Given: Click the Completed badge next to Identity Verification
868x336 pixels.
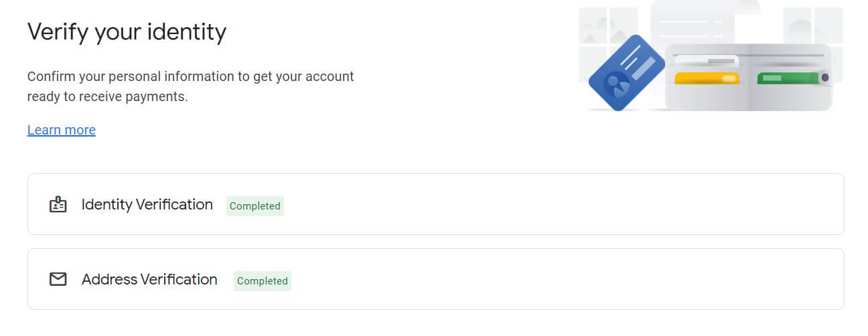Looking at the screenshot, I should (255, 206).
